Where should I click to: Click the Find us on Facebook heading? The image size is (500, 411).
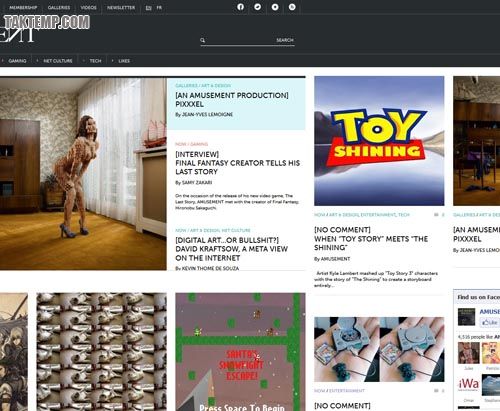479,297
